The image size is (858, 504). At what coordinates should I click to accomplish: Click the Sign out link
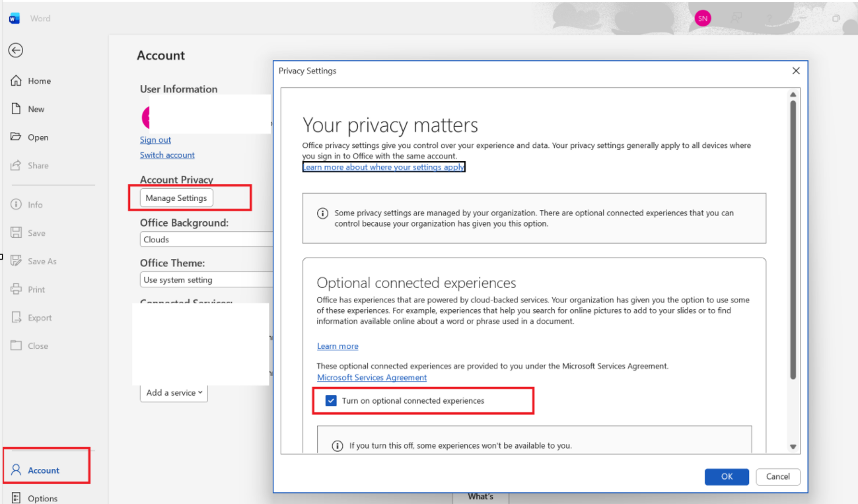[x=155, y=140]
